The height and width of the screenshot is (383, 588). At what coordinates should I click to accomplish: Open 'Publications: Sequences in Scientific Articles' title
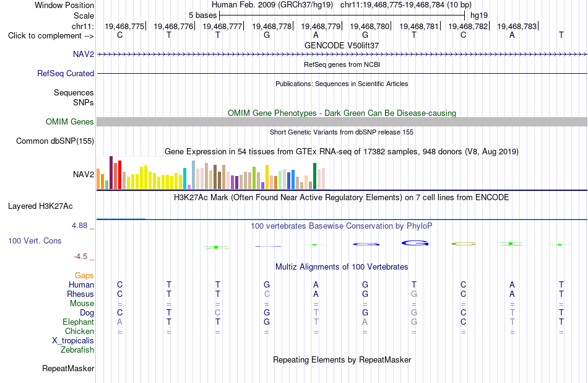point(342,84)
